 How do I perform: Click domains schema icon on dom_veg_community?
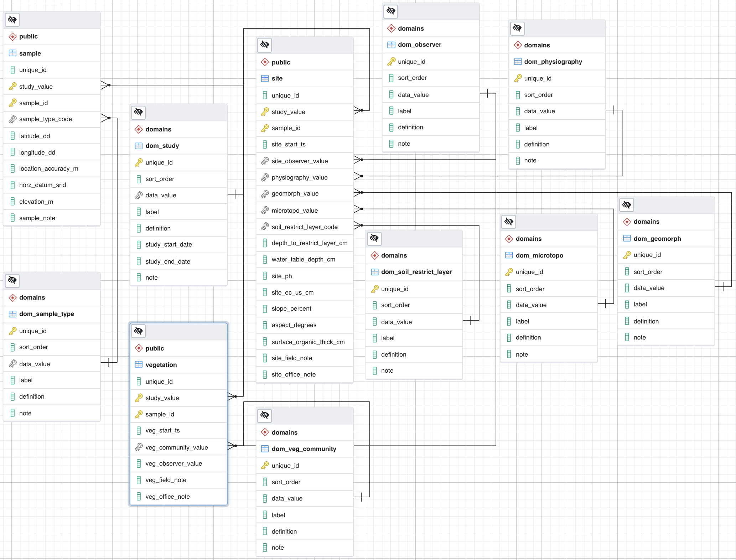[265, 432]
